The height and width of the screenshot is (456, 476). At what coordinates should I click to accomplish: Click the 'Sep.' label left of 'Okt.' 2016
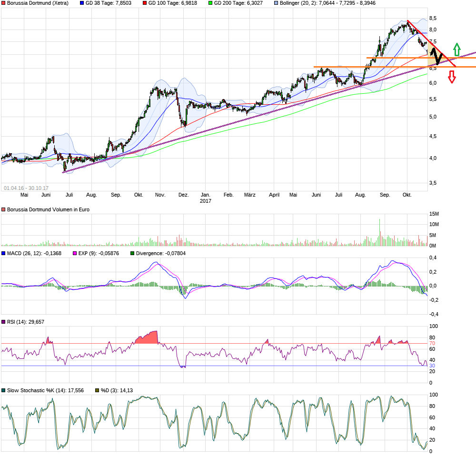click(x=116, y=195)
